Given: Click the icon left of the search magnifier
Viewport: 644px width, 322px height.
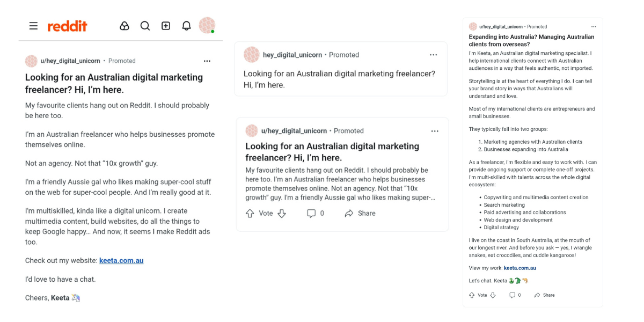Looking at the screenshot, I should 125,26.
